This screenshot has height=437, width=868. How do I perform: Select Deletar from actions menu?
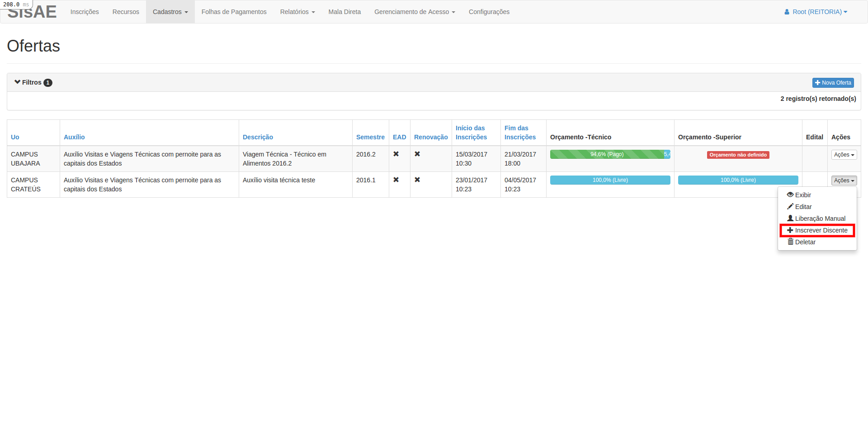point(817,242)
